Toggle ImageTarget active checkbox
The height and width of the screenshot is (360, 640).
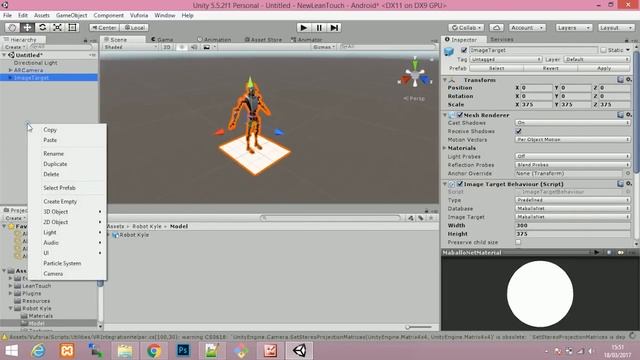(464, 50)
